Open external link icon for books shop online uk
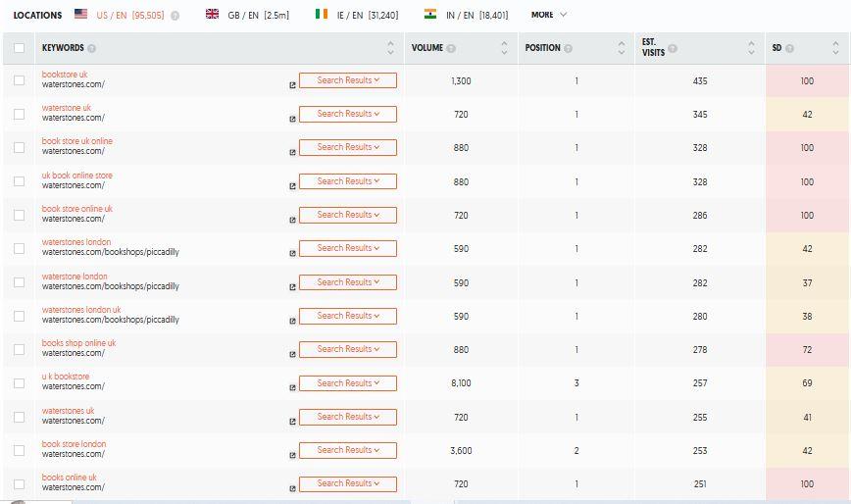 (x=292, y=354)
